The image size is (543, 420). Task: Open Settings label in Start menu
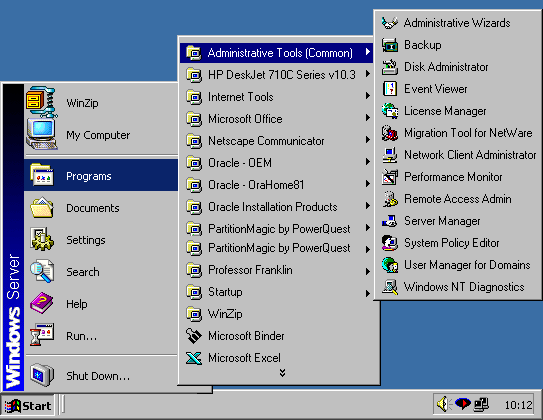pos(86,240)
